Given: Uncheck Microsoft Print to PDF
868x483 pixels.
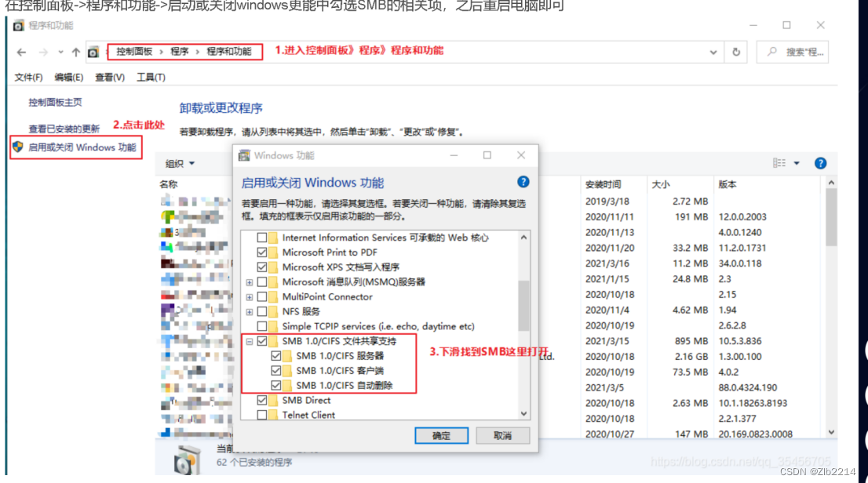Looking at the screenshot, I should (262, 252).
